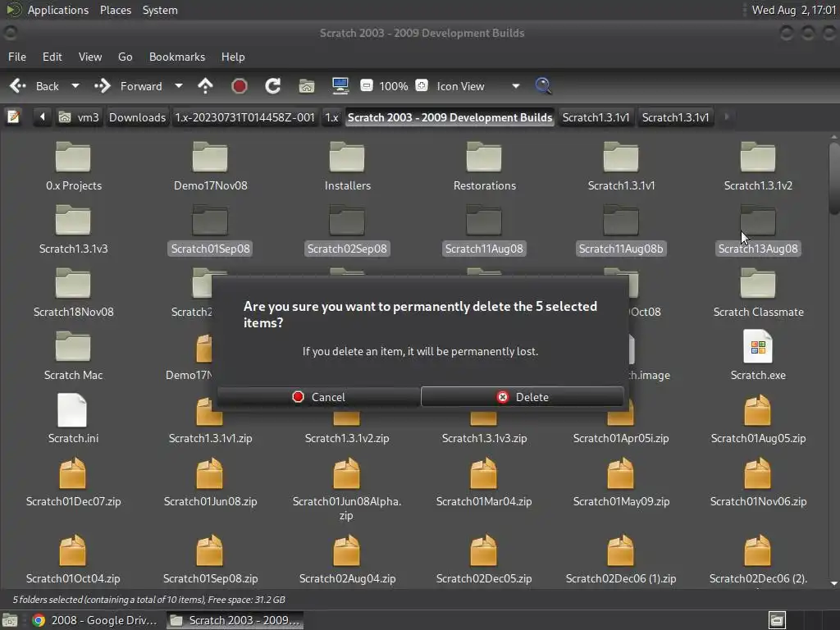Open the Applications panel menu

(58, 10)
